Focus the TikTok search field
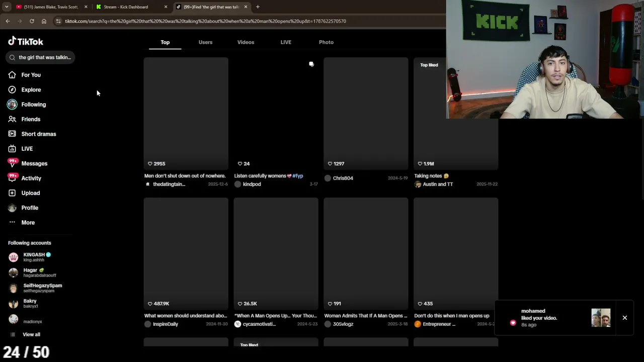This screenshot has width=644, height=362. [x=41, y=57]
